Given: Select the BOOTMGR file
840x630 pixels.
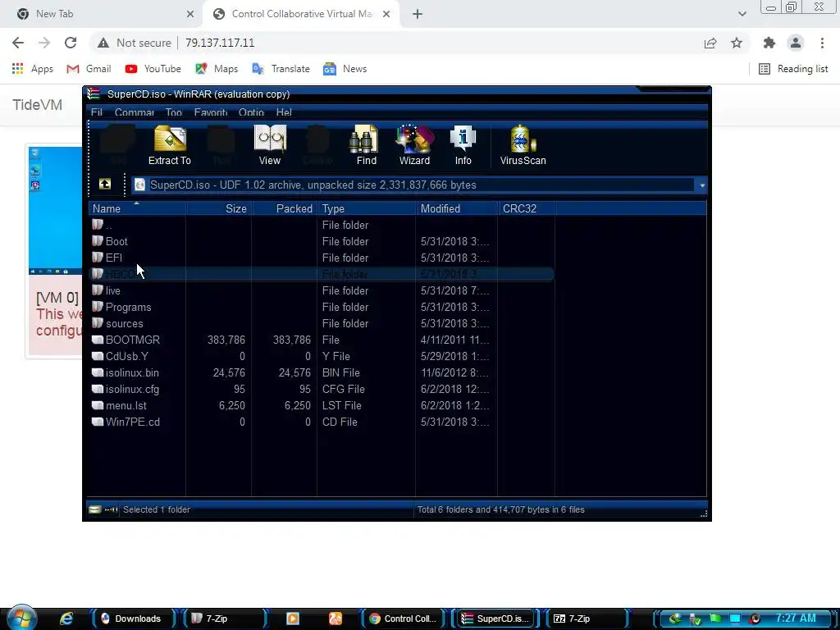Looking at the screenshot, I should [x=322, y=340].
